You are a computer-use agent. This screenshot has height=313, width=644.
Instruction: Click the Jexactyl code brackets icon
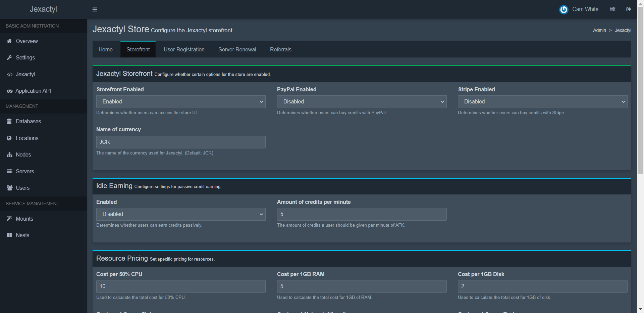pyautogui.click(x=9, y=75)
